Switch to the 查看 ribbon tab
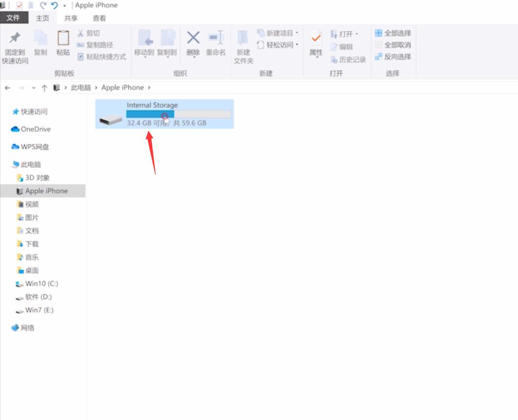The image size is (518, 420). (99, 18)
